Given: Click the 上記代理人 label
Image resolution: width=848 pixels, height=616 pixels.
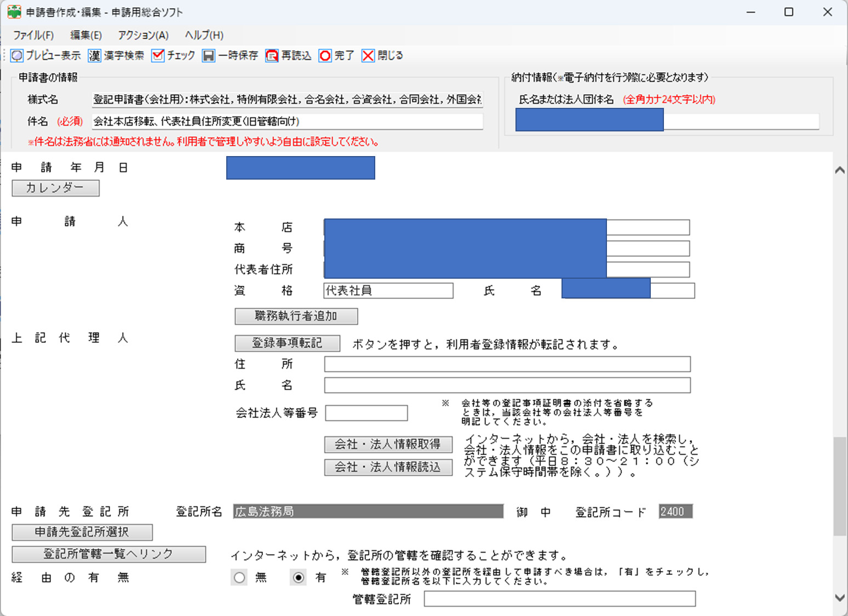Looking at the screenshot, I should click(70, 338).
